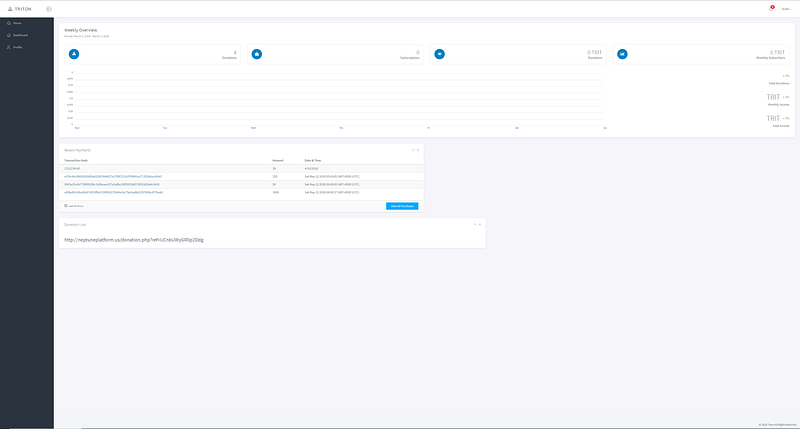
Task: Click the Monthly Income stat label
Action: coord(779,105)
